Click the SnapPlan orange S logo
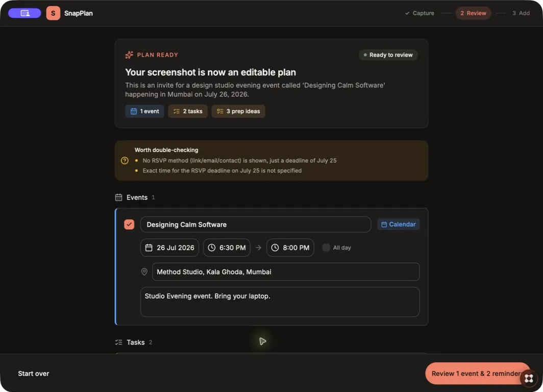The width and height of the screenshot is (543, 392). pyautogui.click(x=53, y=13)
